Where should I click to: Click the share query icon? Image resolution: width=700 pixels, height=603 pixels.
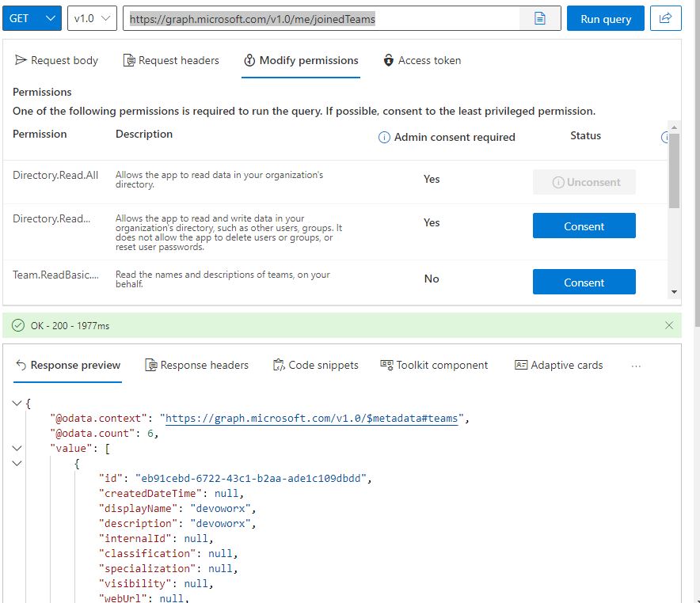[x=666, y=18]
